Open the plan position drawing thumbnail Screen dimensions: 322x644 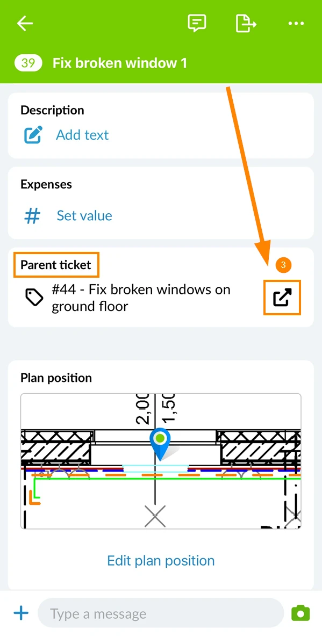tap(161, 461)
